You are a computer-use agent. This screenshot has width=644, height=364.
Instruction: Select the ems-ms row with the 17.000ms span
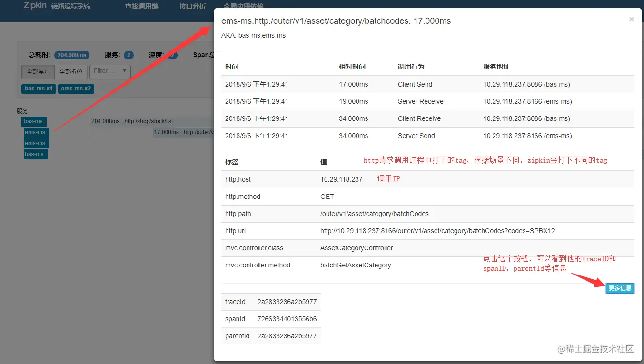35,132
